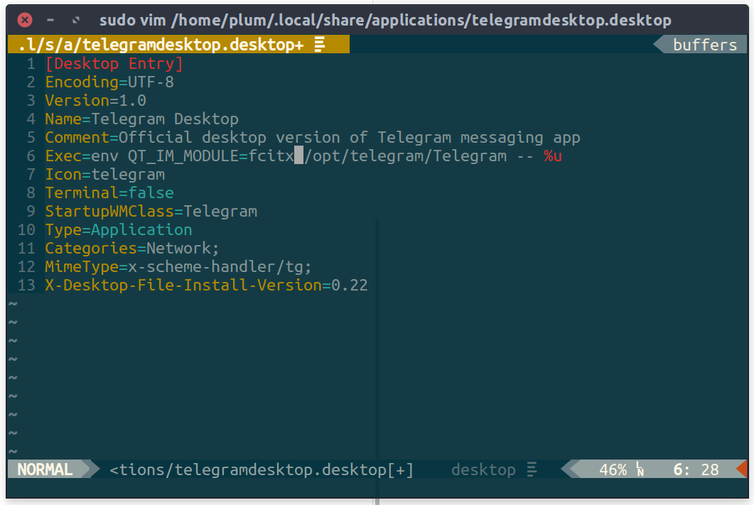The image size is (754, 505).
Task: Click the orange arrow at statusline right end
Action: (x=741, y=469)
